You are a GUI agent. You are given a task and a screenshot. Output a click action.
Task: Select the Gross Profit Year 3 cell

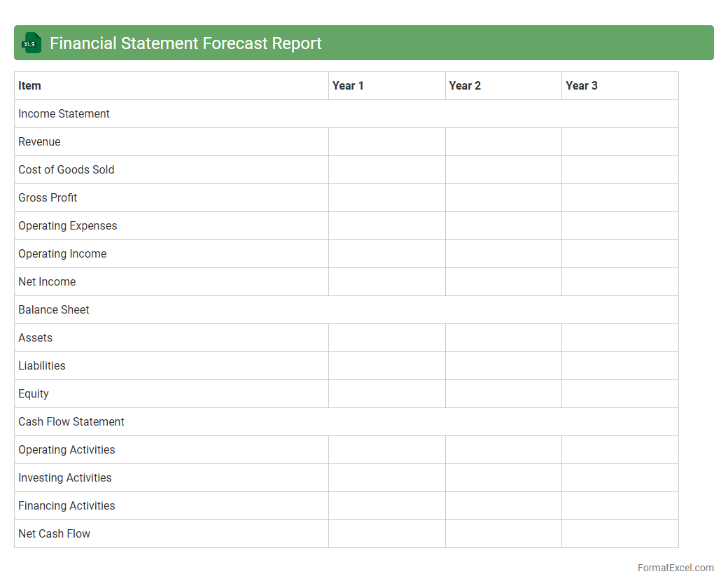pos(619,197)
